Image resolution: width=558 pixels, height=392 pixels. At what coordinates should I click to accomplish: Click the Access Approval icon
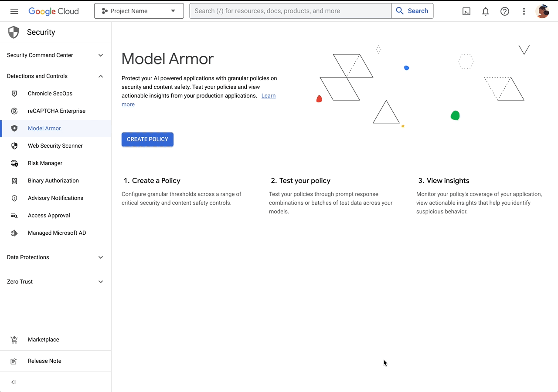14,216
